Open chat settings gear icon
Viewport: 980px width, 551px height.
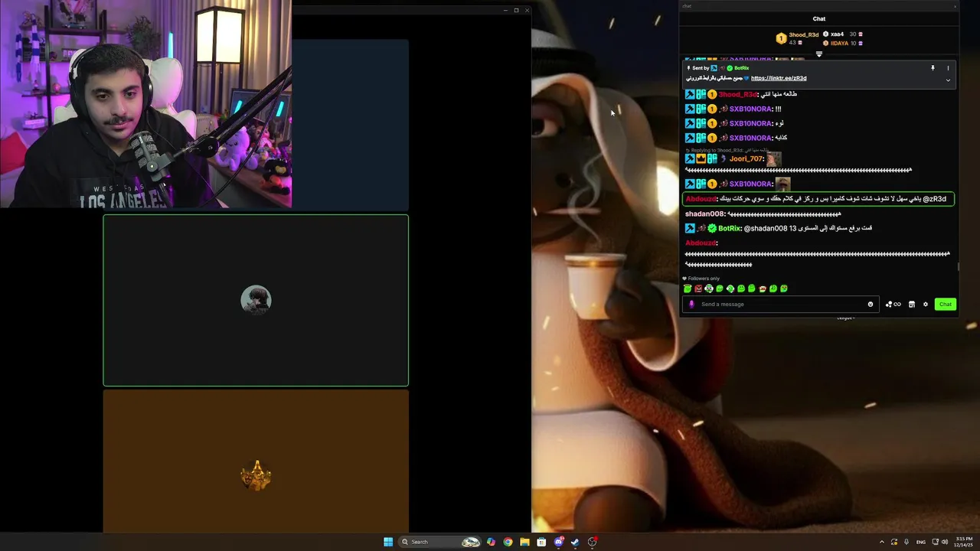pyautogui.click(x=925, y=304)
